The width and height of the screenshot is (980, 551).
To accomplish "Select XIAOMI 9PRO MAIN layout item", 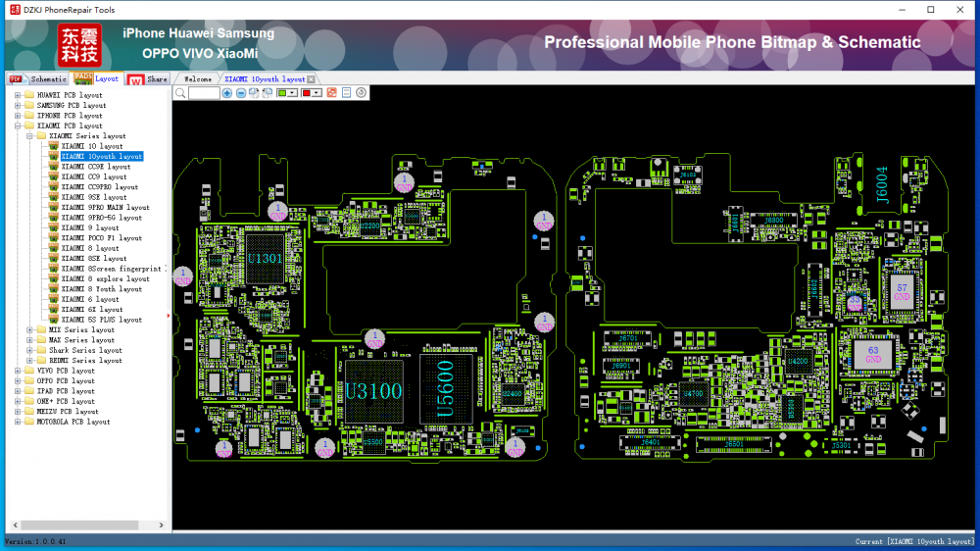I will point(105,208).
